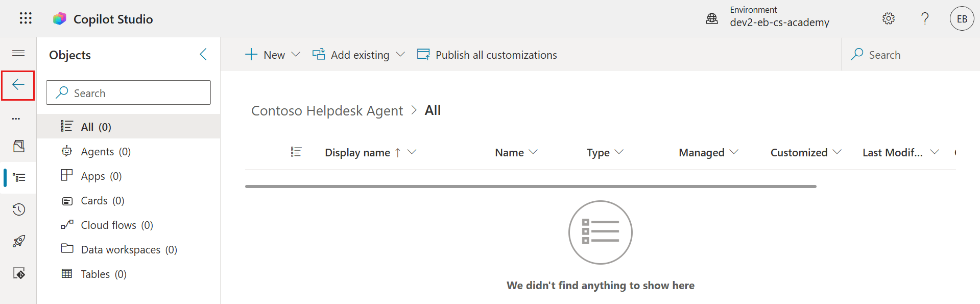Viewport: 980px width, 304px height.
Task: Open the app launcher waffle icon
Action: click(26, 18)
